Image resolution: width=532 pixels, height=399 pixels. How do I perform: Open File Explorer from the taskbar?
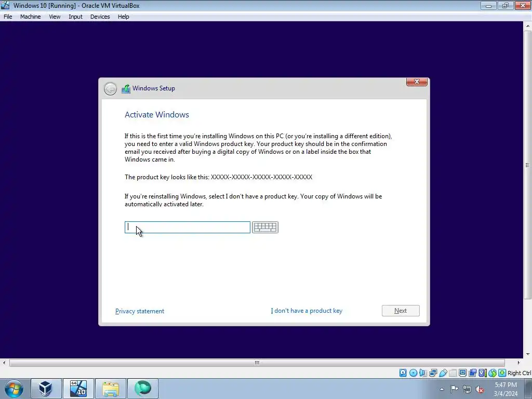click(x=111, y=389)
